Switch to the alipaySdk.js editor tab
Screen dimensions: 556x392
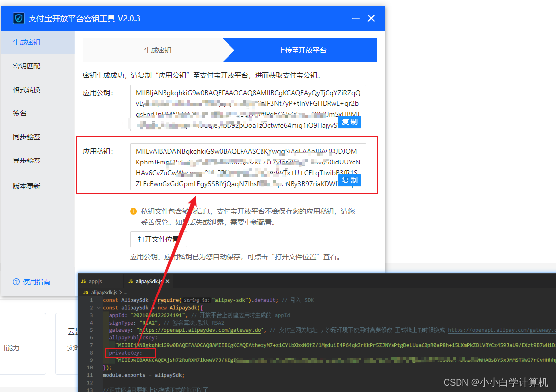[148, 281]
